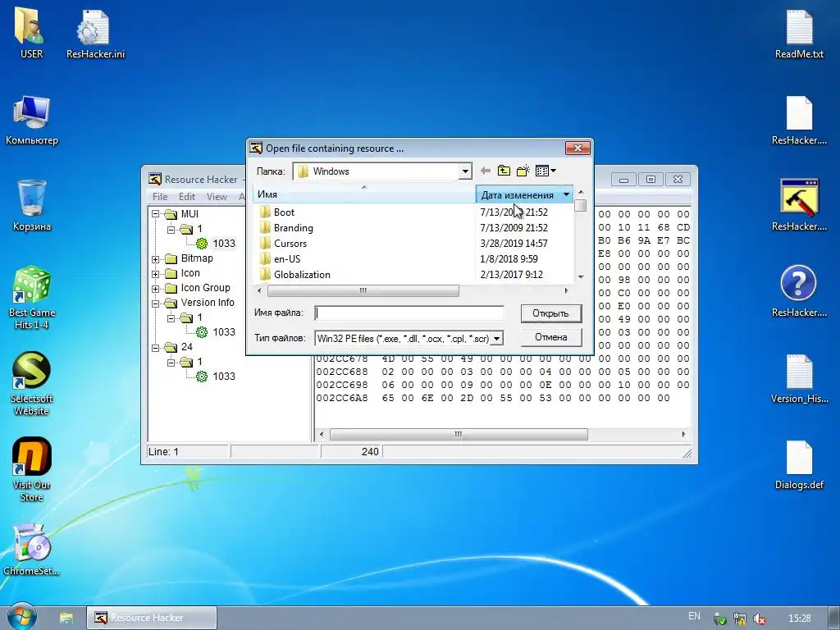Click the file list scroll down arrow

coord(581,277)
